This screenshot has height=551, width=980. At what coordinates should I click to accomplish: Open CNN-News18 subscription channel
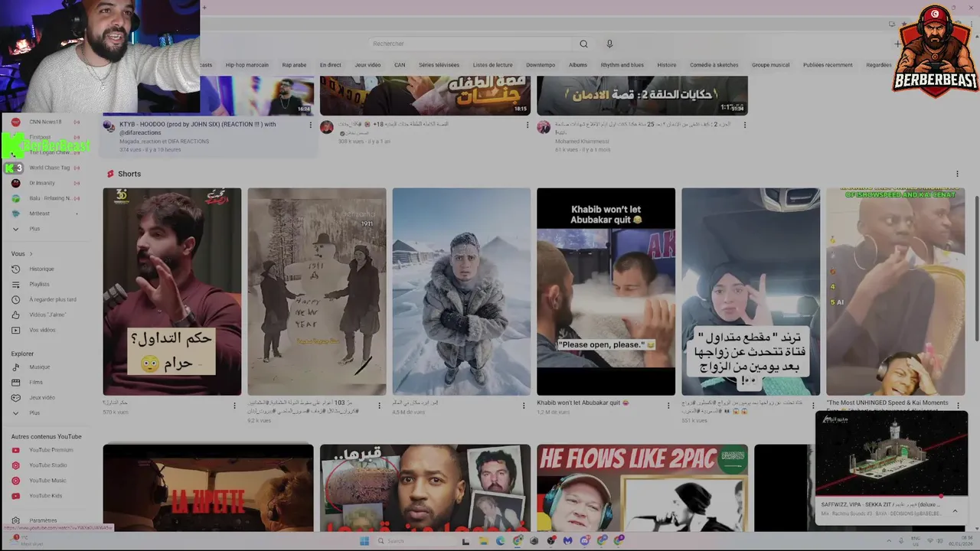click(x=45, y=122)
